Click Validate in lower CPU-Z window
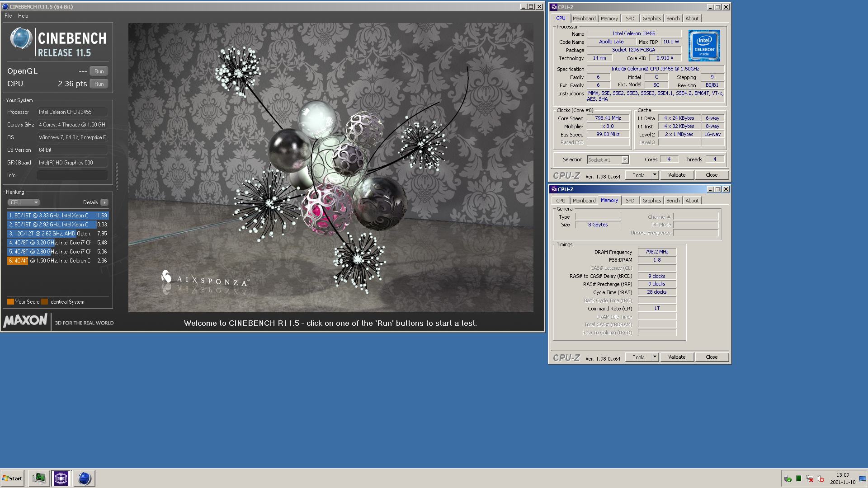868x488 pixels. point(677,357)
